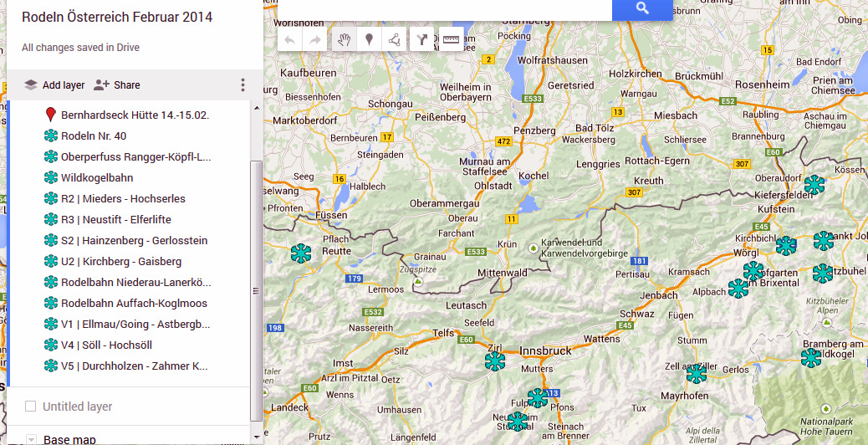Click the Karwendel park icon on map
Screen dimensions: 868x445
[533, 248]
